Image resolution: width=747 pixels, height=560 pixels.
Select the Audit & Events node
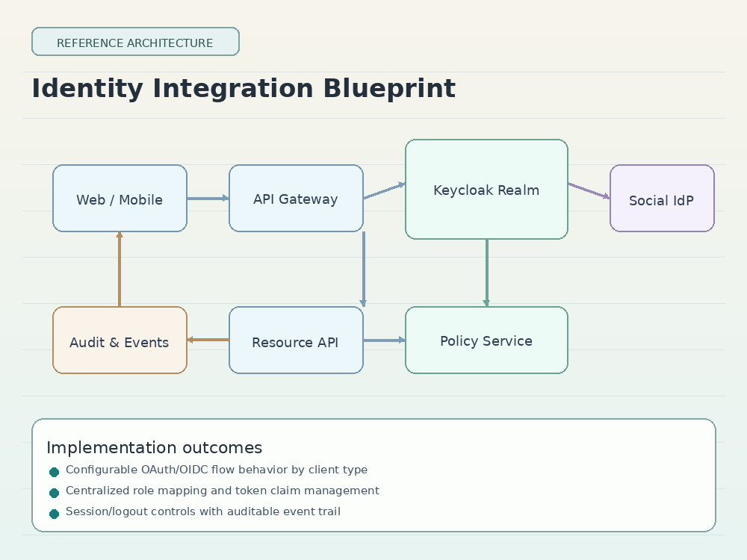(120, 340)
